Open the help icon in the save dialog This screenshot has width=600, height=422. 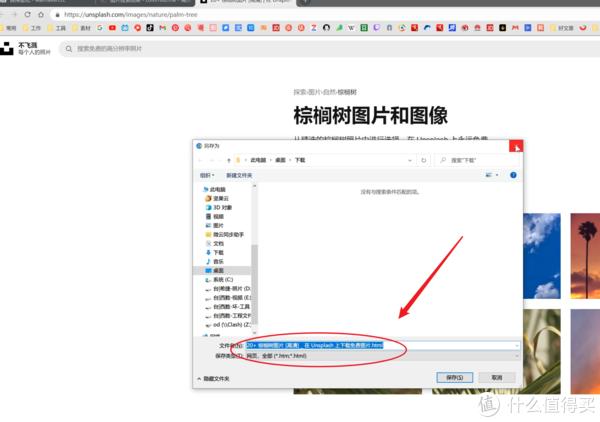tap(513, 175)
